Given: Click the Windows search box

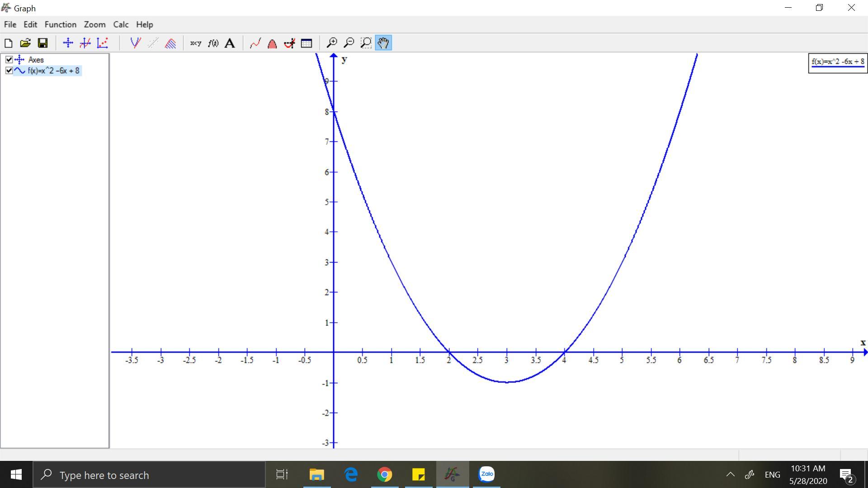Looking at the screenshot, I should click(x=149, y=475).
